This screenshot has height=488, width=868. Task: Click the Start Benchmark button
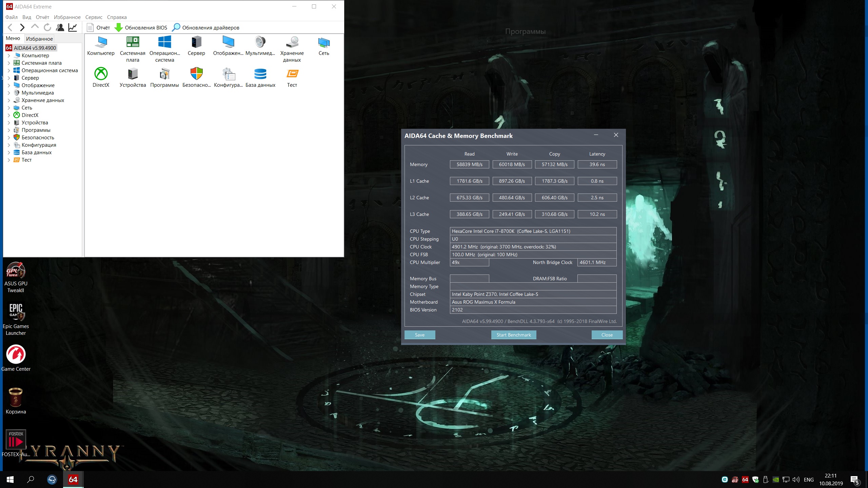point(513,335)
